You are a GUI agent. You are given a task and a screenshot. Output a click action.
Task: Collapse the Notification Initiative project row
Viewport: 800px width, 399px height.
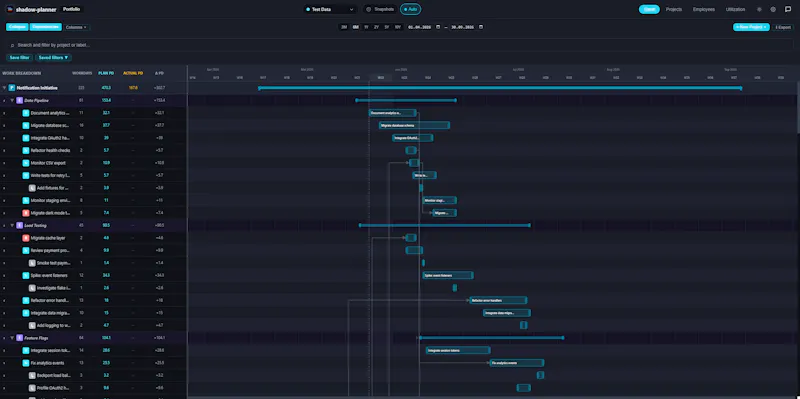pos(4,88)
